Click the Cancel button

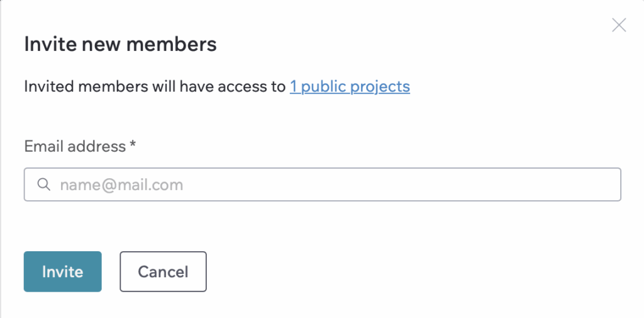[163, 271]
